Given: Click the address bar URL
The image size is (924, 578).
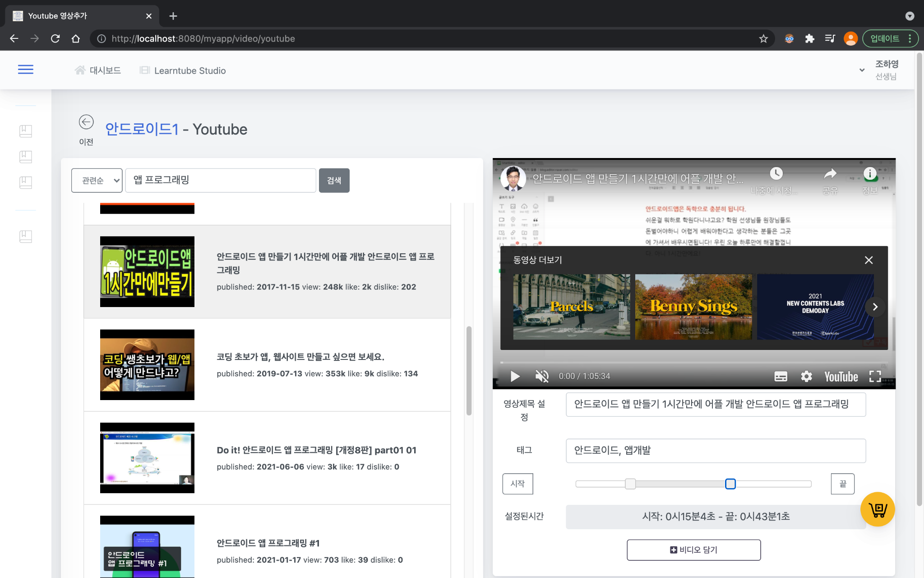Looking at the screenshot, I should coord(203,39).
